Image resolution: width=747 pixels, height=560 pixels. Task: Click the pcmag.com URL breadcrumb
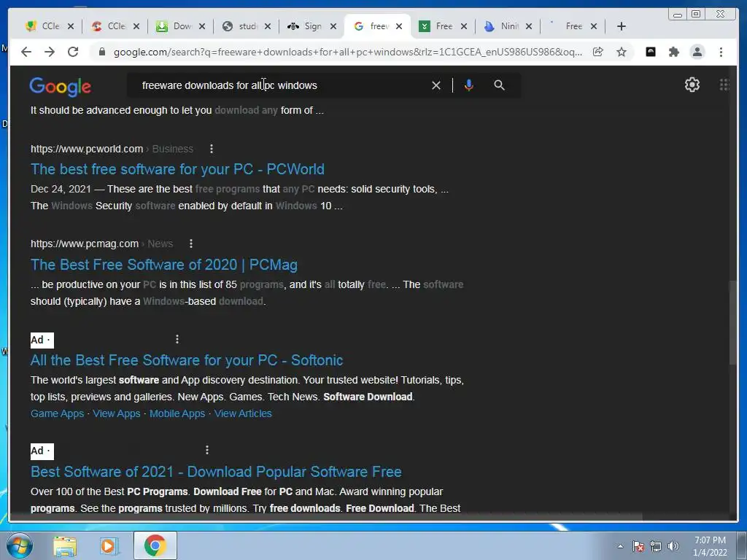pos(101,244)
